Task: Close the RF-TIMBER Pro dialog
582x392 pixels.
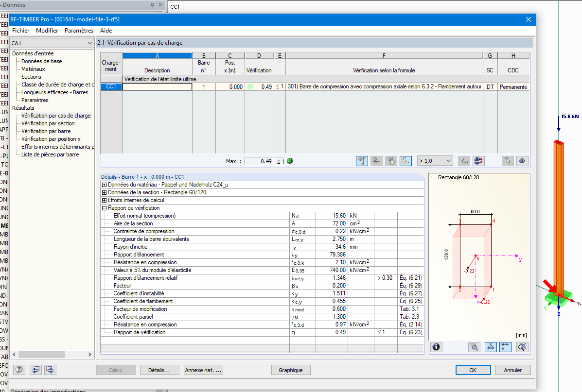Action: click(x=529, y=19)
